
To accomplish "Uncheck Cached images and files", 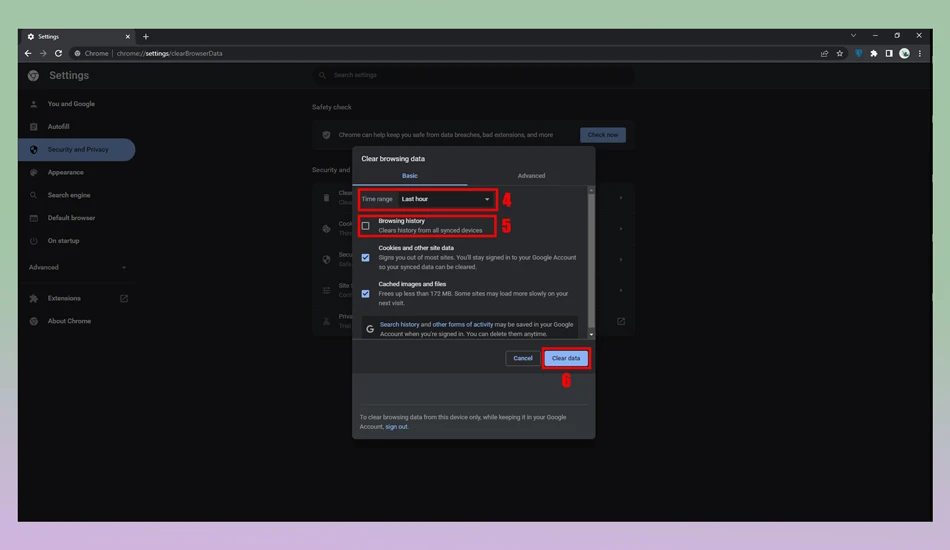I will pyautogui.click(x=365, y=294).
